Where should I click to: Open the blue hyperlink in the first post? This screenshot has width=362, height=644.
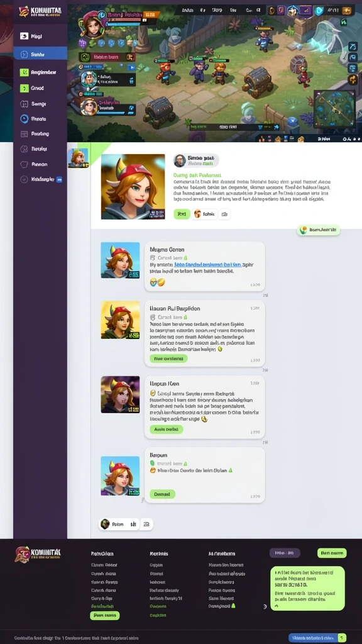pyautogui.click(x=207, y=265)
